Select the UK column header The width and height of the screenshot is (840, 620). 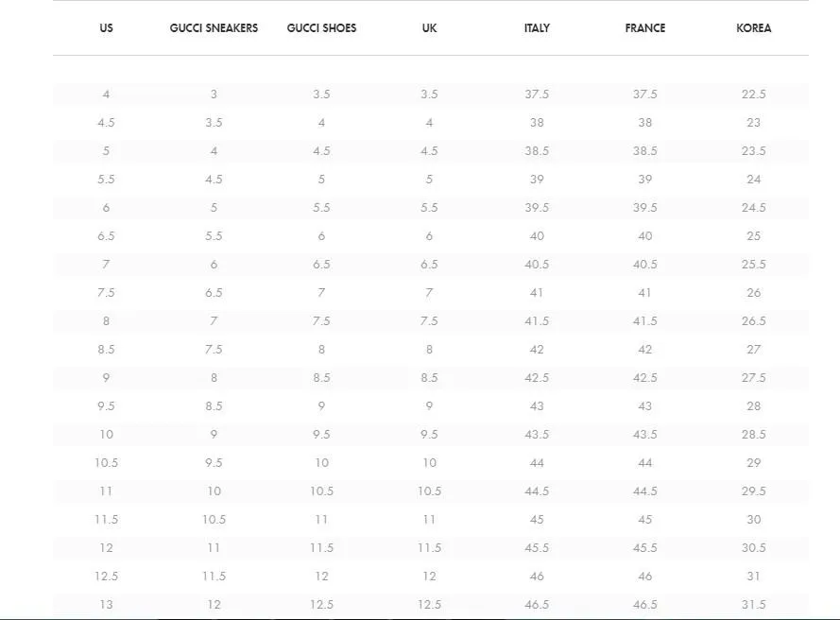pos(429,27)
